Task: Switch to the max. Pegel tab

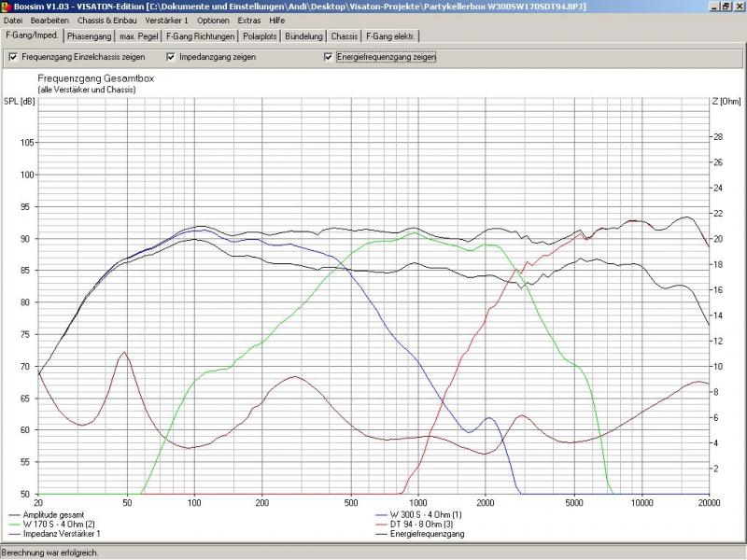Action: click(x=138, y=36)
